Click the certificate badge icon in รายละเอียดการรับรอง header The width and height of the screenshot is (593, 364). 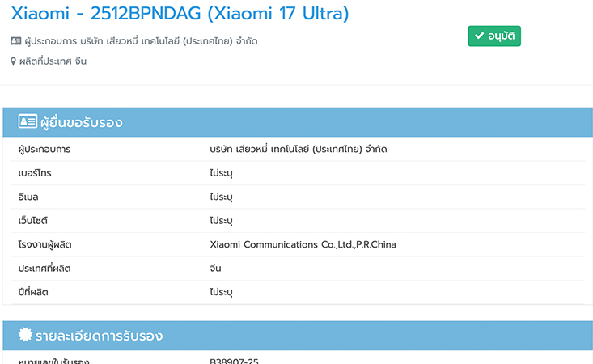click(25, 335)
